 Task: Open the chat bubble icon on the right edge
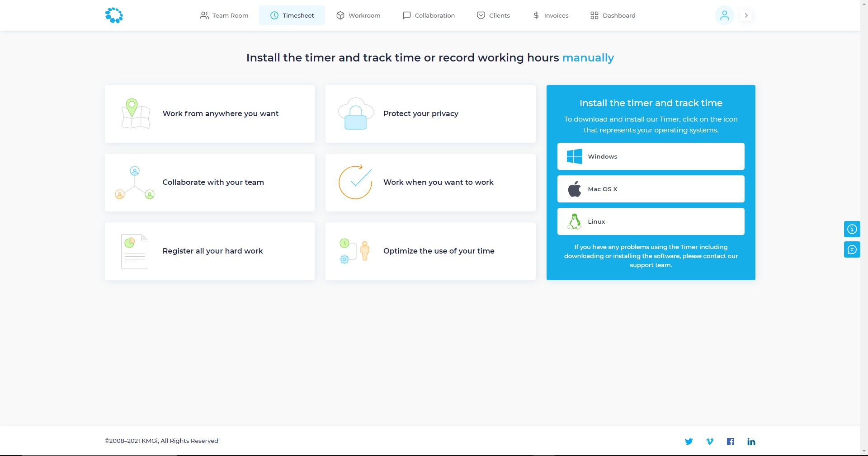[x=852, y=249]
